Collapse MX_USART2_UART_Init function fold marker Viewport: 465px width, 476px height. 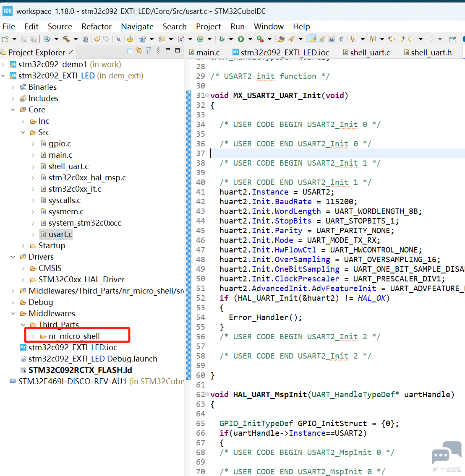(207, 95)
